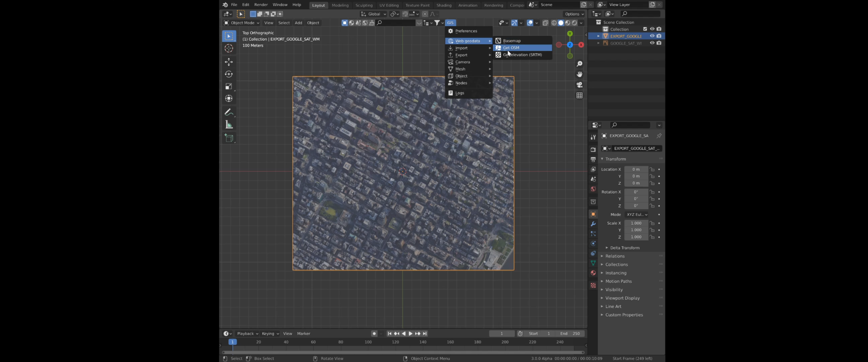This screenshot has height=362, width=868.
Task: Select the Rotate tool
Action: tap(229, 74)
